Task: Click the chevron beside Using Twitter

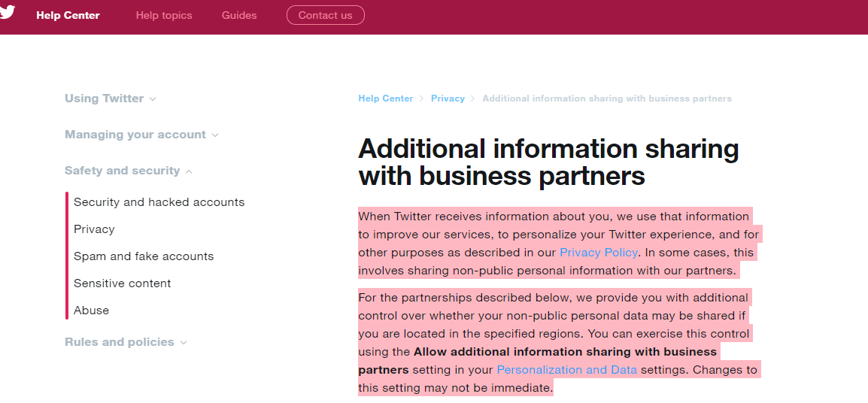Action: click(x=153, y=99)
